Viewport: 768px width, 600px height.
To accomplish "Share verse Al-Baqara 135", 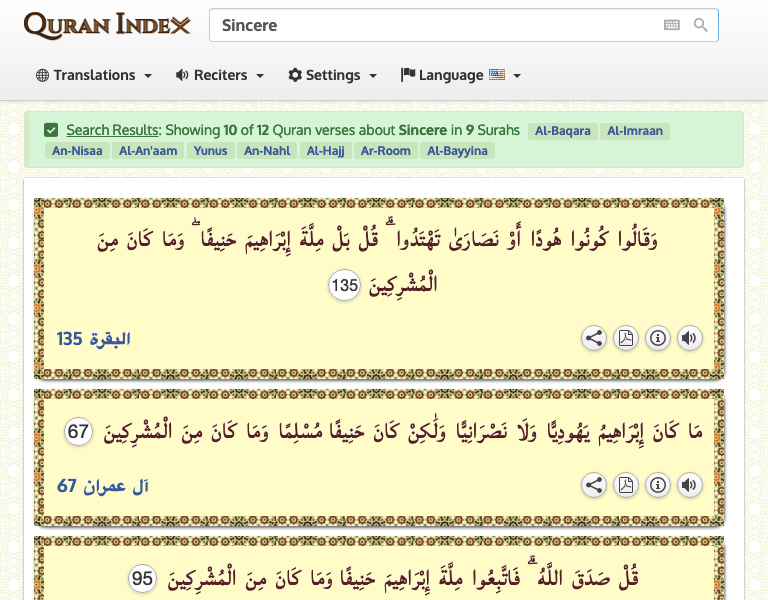I will (594, 338).
